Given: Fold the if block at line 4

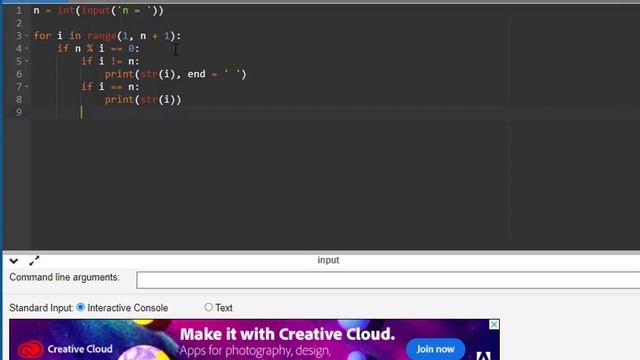Looking at the screenshot, I should (27, 49).
